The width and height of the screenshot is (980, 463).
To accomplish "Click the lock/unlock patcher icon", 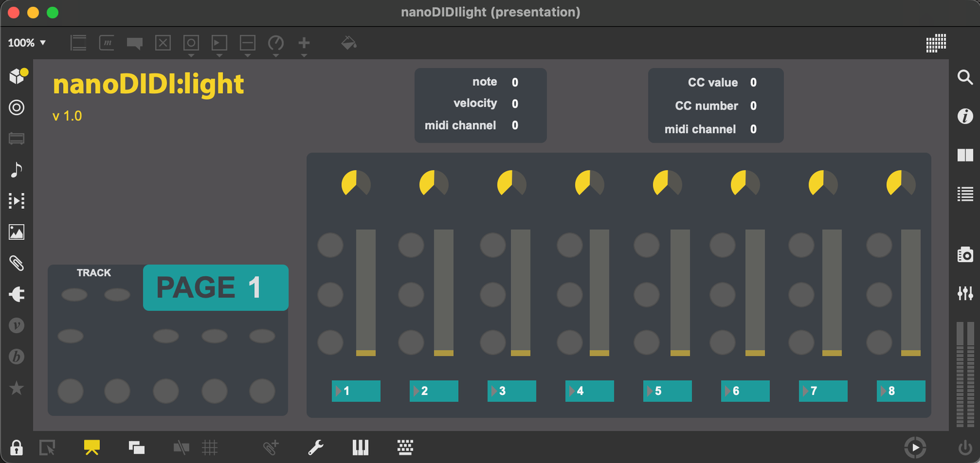I will pyautogui.click(x=17, y=448).
